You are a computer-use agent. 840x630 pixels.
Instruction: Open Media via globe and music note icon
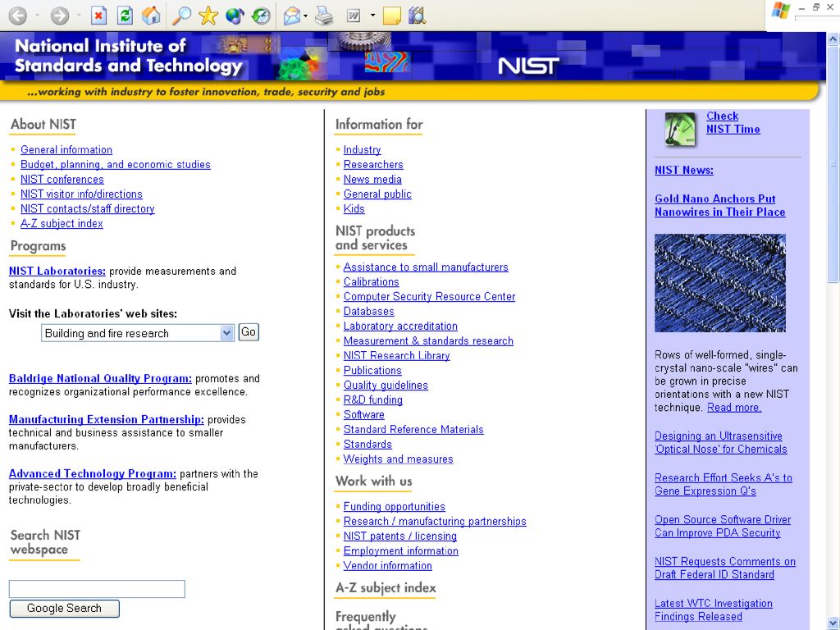pos(235,16)
